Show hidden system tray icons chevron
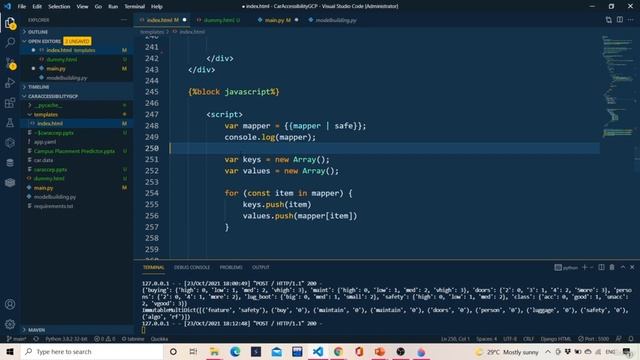 (548, 351)
